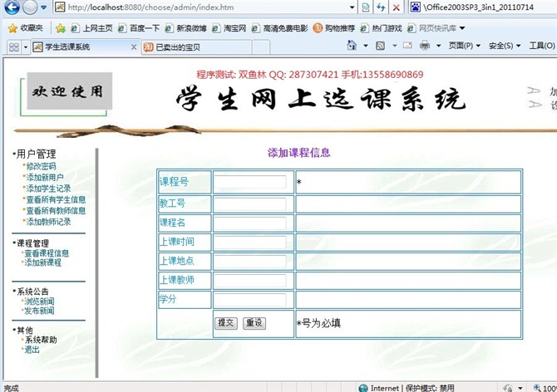Open 百度一下 favorites link
The width and height of the screenshot is (557, 392).
[139, 28]
